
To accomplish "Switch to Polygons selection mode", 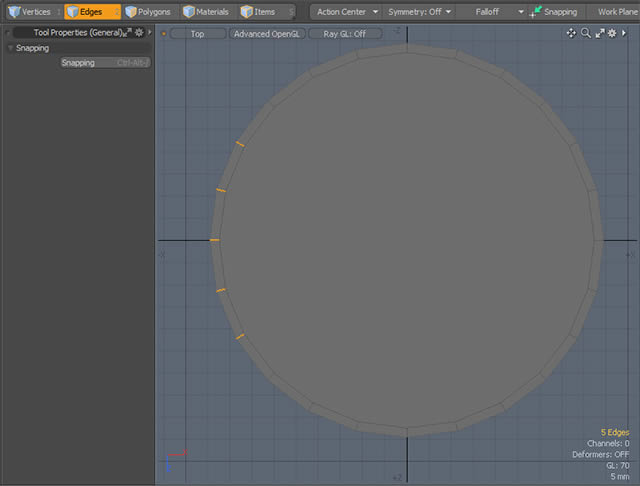I will click(151, 12).
